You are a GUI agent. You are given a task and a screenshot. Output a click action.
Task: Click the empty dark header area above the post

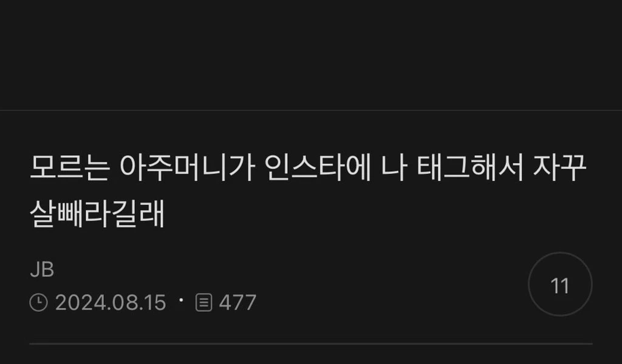coord(311,54)
